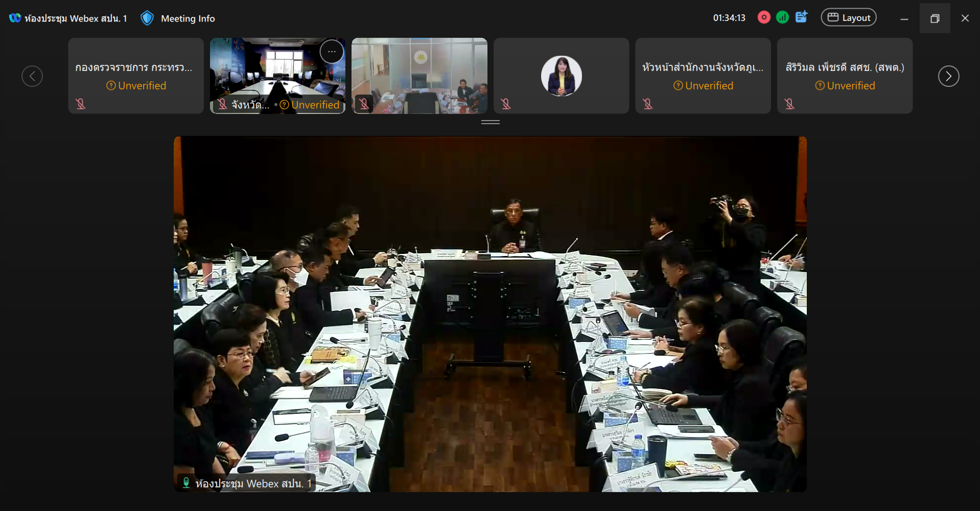Image resolution: width=980 pixels, height=511 pixels.
Task: Click the Unverified label under กองตรวจราชการ
Action: point(136,86)
